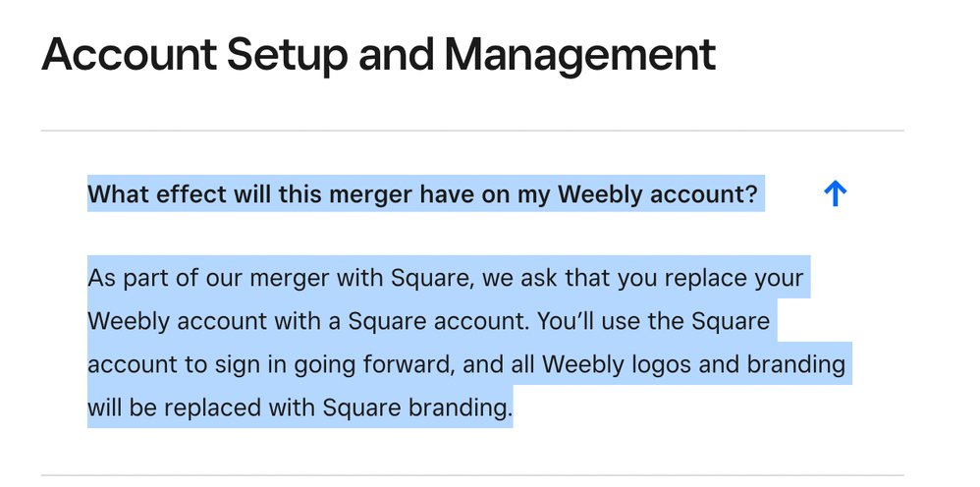
Task: Click the word 'Setup' in the page title
Action: point(287,55)
